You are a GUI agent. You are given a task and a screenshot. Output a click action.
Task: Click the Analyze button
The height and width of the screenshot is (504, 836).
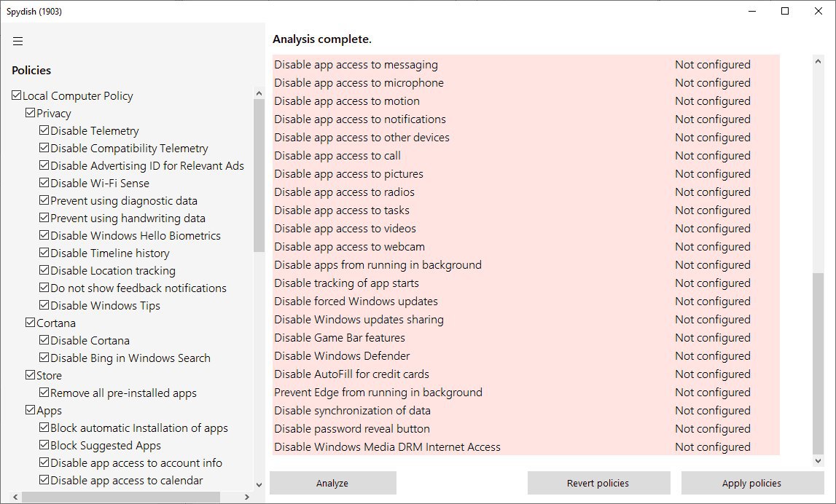pyautogui.click(x=332, y=483)
